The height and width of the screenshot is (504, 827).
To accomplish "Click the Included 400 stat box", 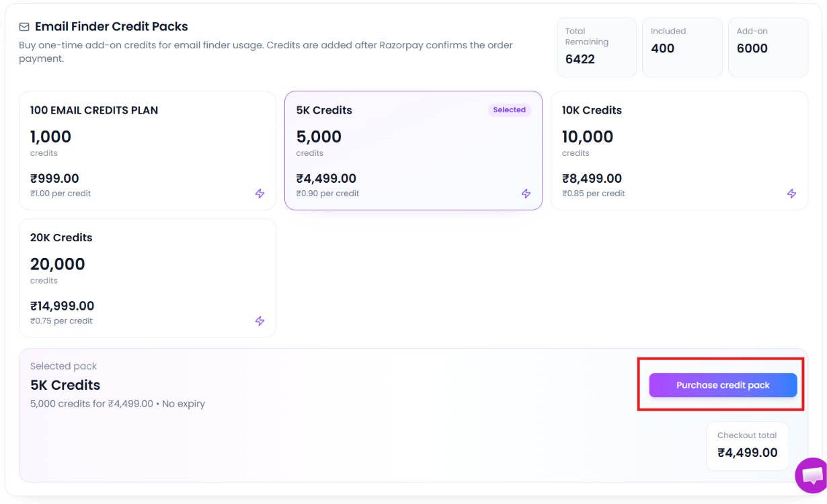I will click(682, 47).
